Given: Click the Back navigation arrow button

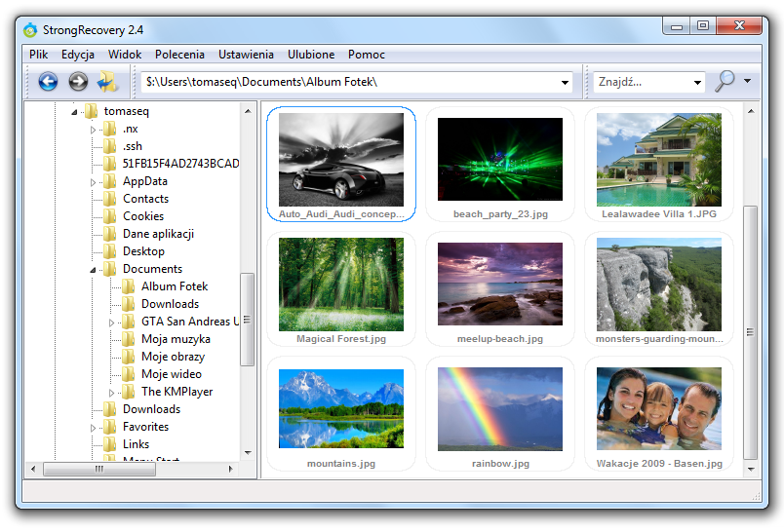Looking at the screenshot, I should (x=48, y=82).
